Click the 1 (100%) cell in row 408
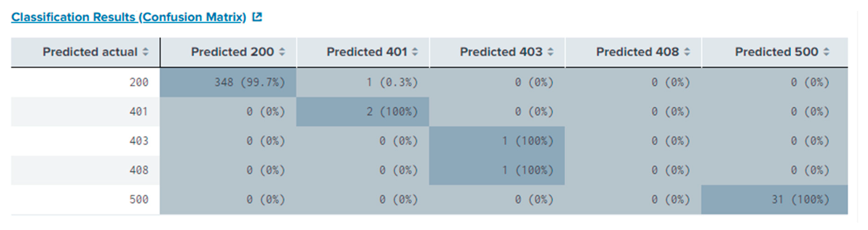The height and width of the screenshot is (230, 868). coord(528,170)
